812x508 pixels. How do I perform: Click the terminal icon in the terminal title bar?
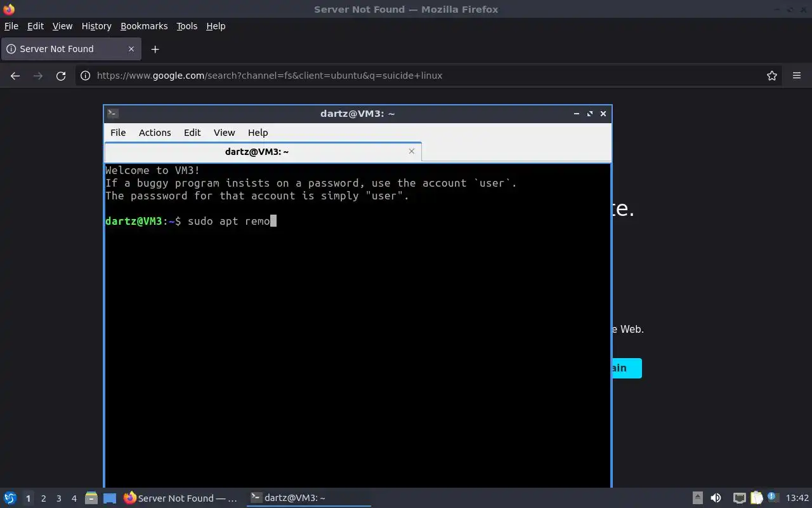(113, 113)
